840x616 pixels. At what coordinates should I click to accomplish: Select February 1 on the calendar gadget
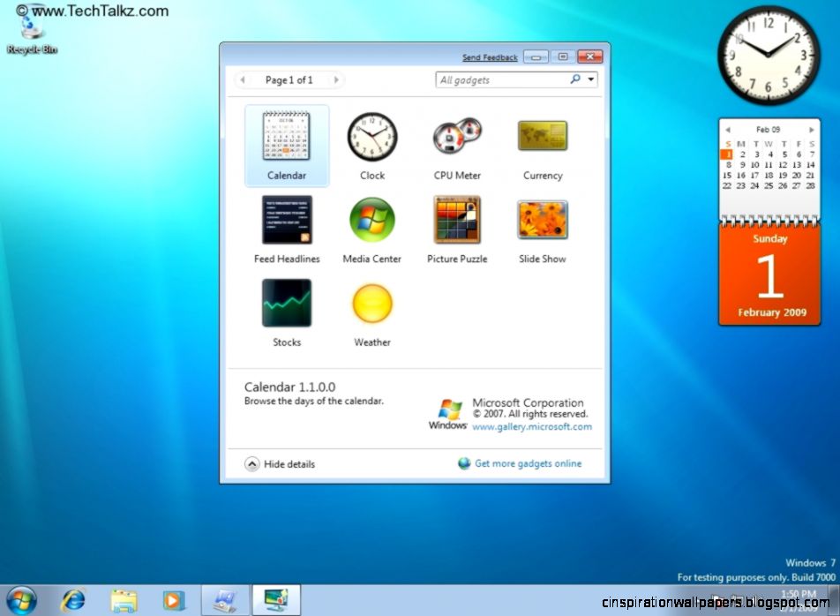727,154
